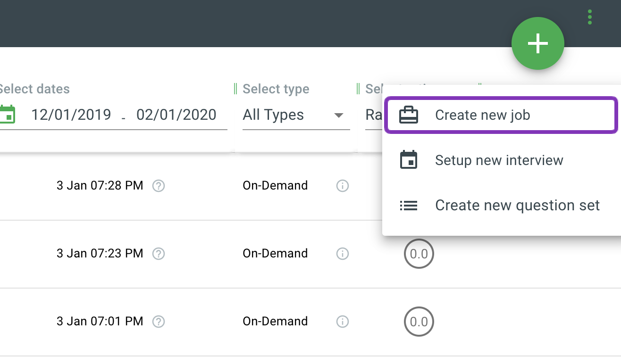Click the end date 02/01/2020 field
The height and width of the screenshot is (364, 621).
click(176, 115)
